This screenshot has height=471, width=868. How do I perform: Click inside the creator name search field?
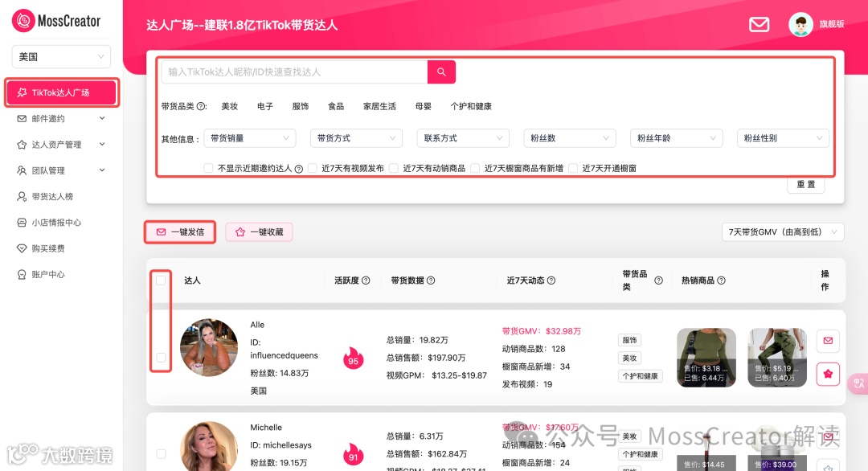294,72
